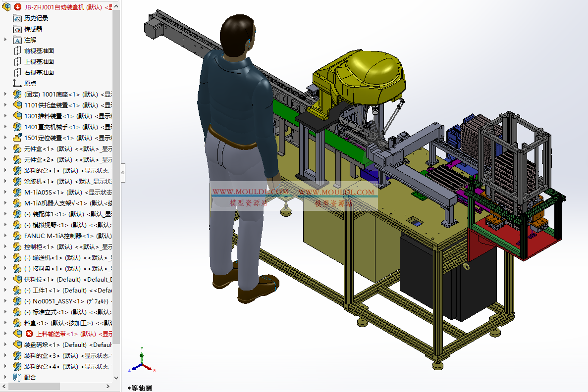This screenshot has height=392, width=588.
Task: Click the History (历史记录) folder icon
Action: coord(17,18)
